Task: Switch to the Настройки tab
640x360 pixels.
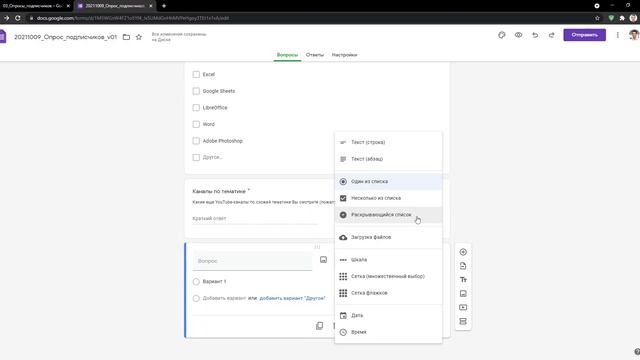Action: tap(344, 55)
